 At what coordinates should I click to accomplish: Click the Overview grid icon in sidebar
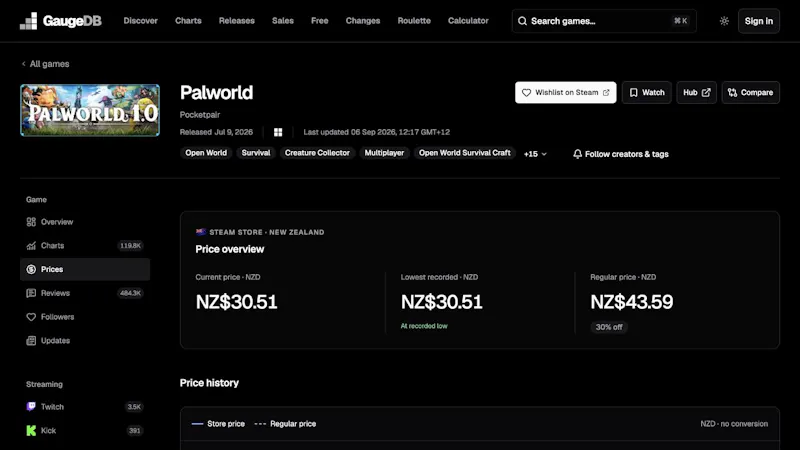[x=31, y=222]
